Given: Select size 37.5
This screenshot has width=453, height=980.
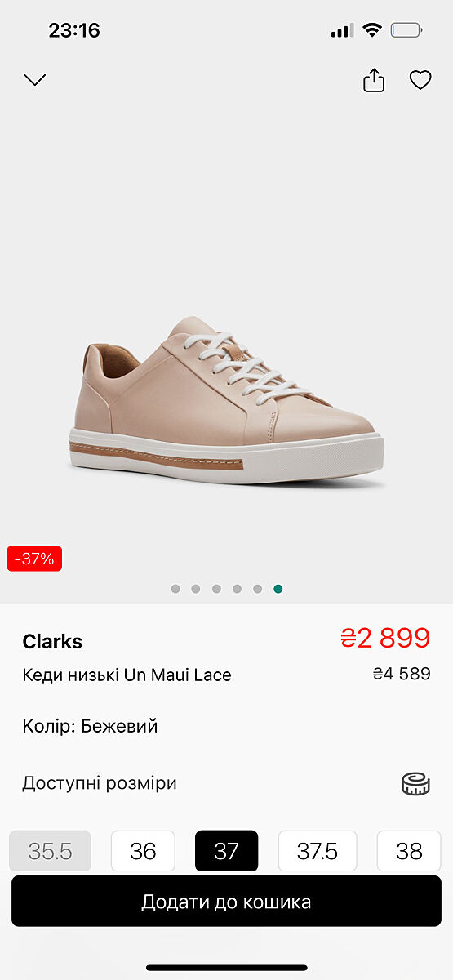Looking at the screenshot, I should pyautogui.click(x=318, y=851).
